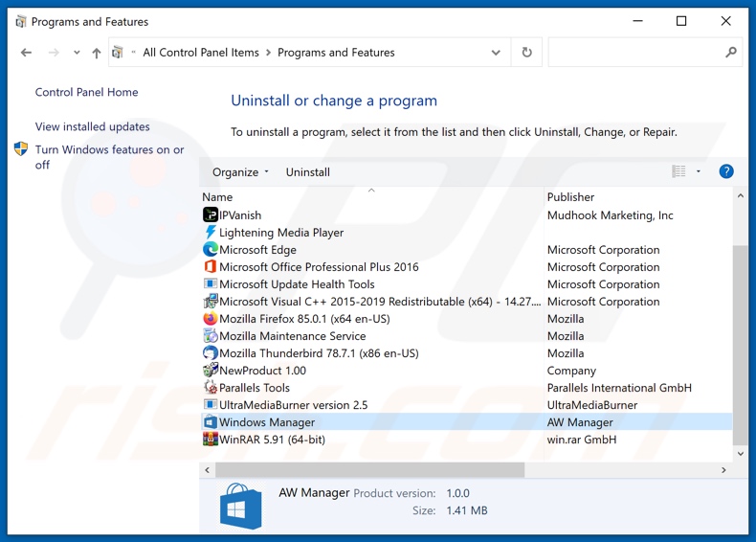Screen dimensions: 756x542
Task: Click the IPVanish program icon
Action: click(x=211, y=215)
